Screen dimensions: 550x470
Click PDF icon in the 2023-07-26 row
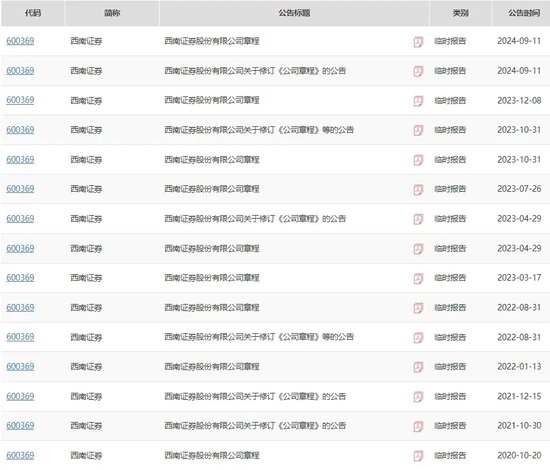point(418,190)
